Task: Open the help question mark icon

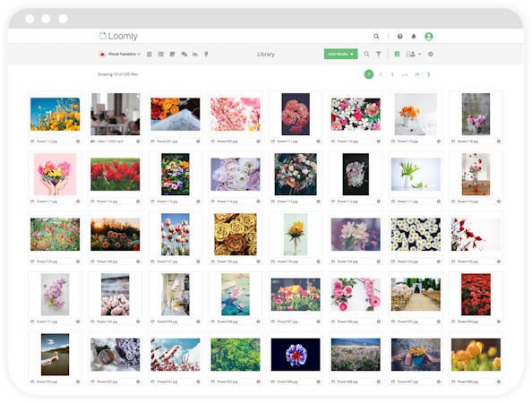Action: pos(400,37)
